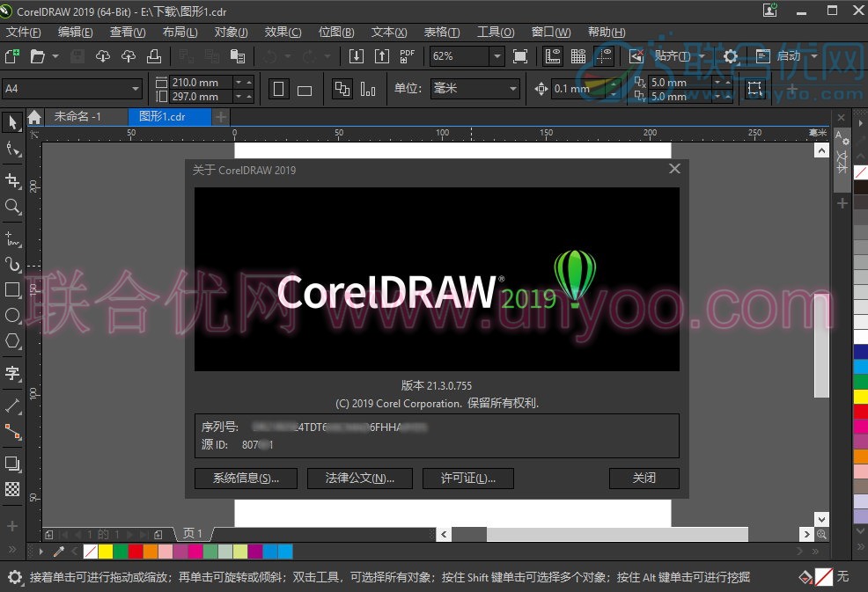Select the Shape edit tool
This screenshot has height=592, width=868.
pos(12,149)
